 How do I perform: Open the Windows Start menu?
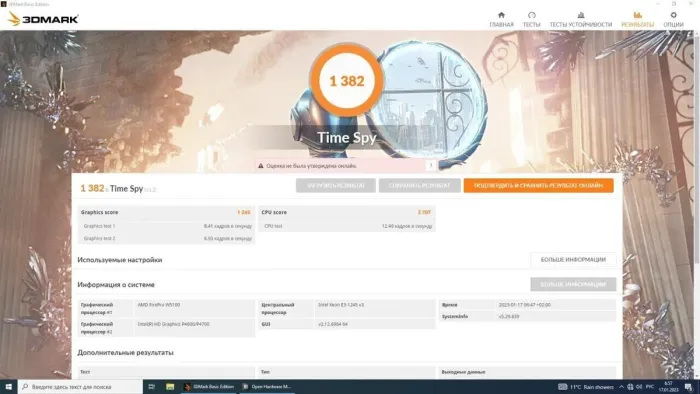point(8,386)
